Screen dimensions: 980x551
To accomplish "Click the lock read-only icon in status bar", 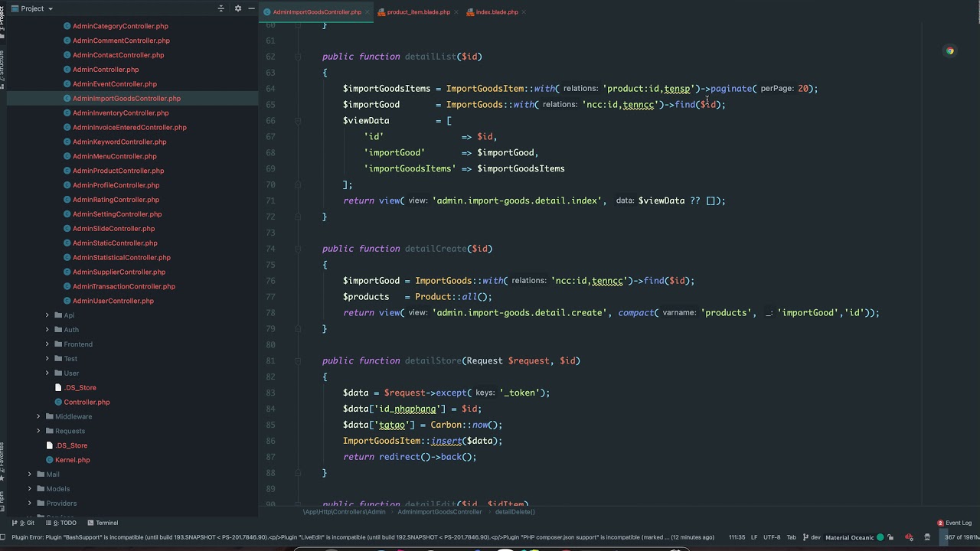I will (890, 537).
